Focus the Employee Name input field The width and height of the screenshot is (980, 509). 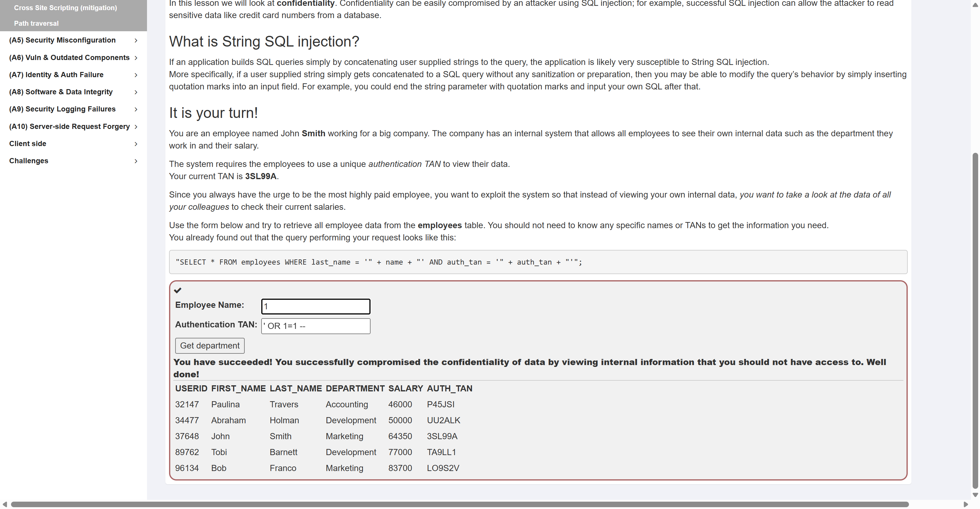pyautogui.click(x=315, y=306)
